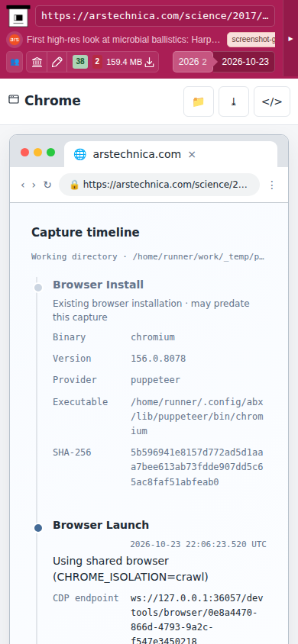Click the Browser Install timeline marker
Image resolution: width=298 pixels, height=644 pixels.
(x=38, y=288)
